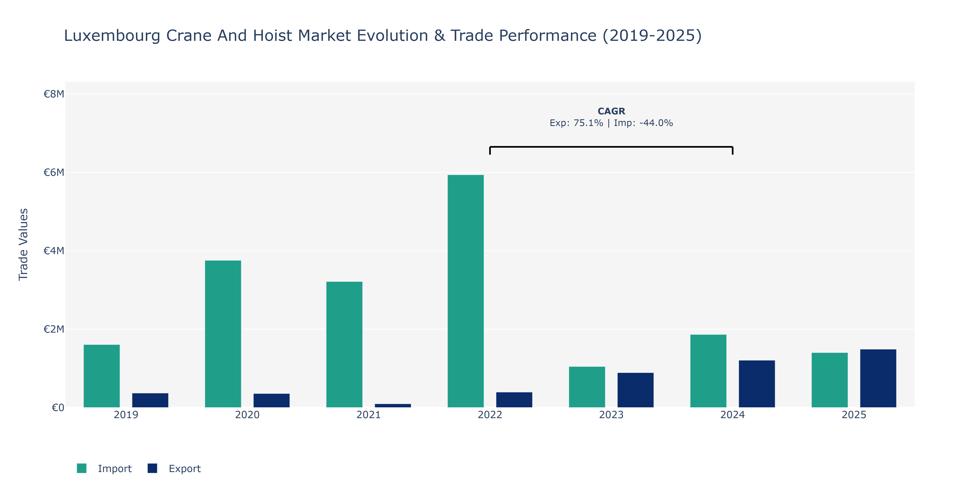Click the 2020 x-axis label
The image size is (980, 490).
(x=247, y=415)
